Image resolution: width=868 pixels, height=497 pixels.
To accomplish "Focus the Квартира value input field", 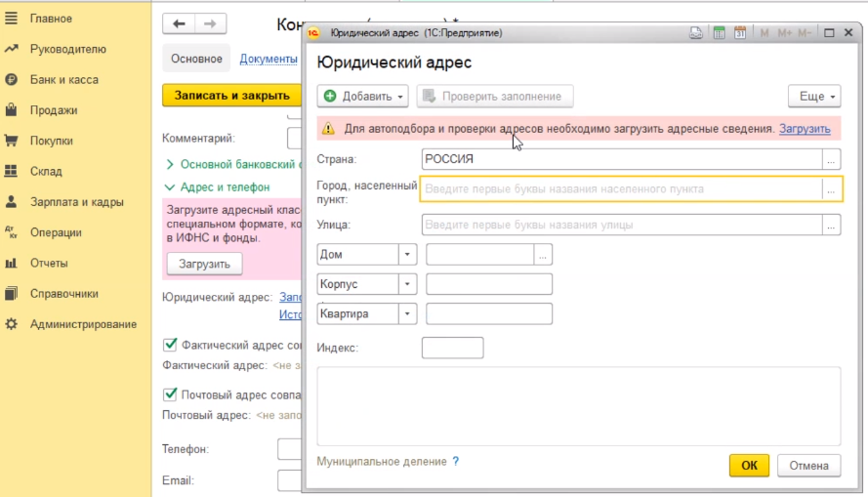I will coord(489,313).
